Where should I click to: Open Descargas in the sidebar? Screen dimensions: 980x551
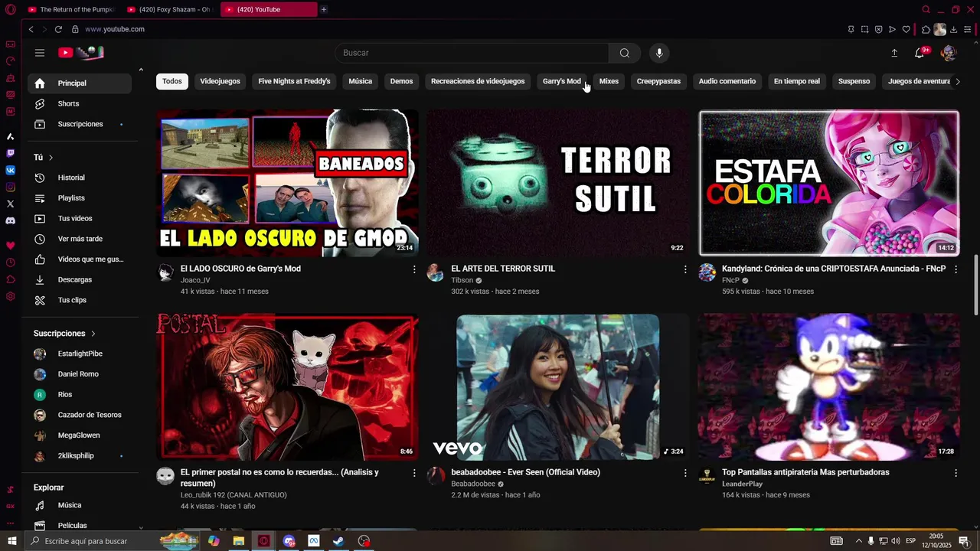point(80,279)
